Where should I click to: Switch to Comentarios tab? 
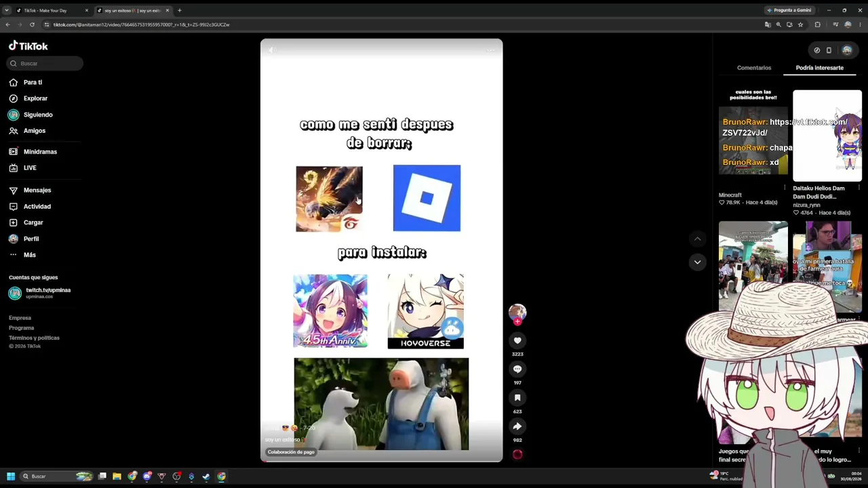click(x=754, y=68)
